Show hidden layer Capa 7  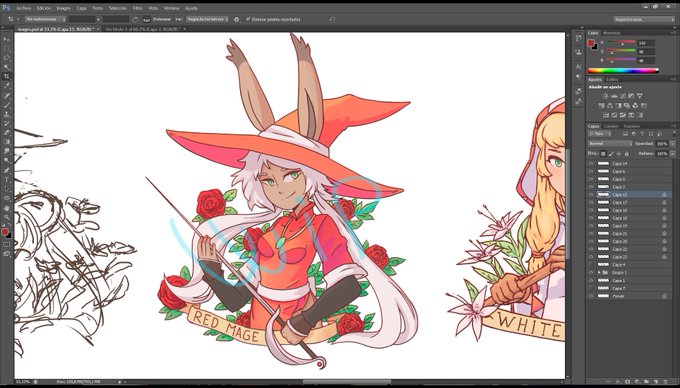591,288
